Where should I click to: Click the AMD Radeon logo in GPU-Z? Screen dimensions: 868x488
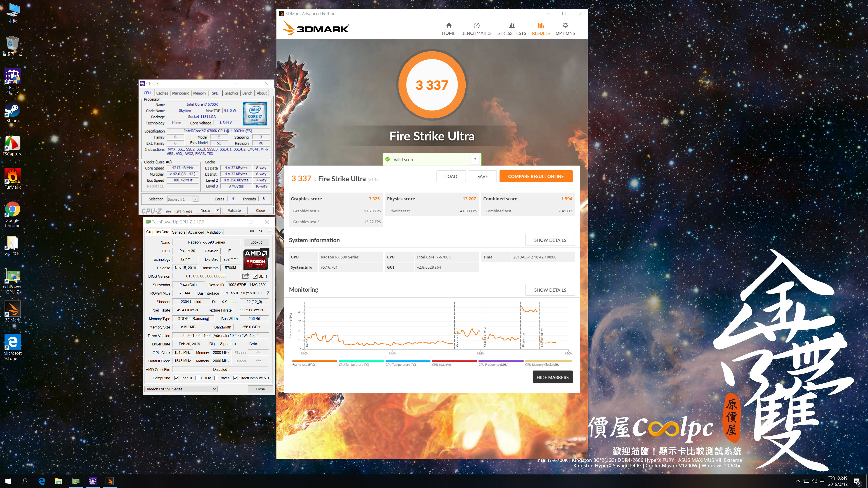[x=256, y=259]
